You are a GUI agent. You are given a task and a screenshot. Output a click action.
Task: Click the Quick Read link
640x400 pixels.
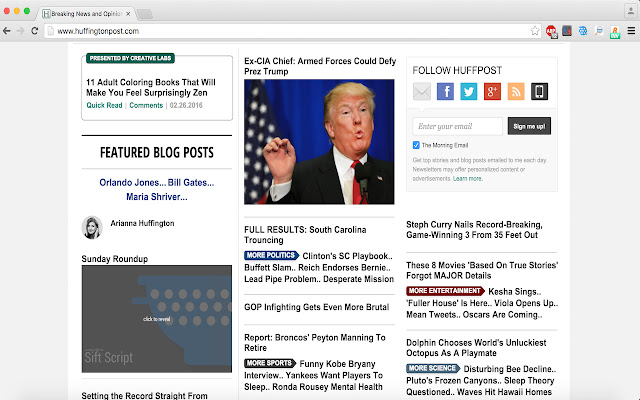pos(104,105)
